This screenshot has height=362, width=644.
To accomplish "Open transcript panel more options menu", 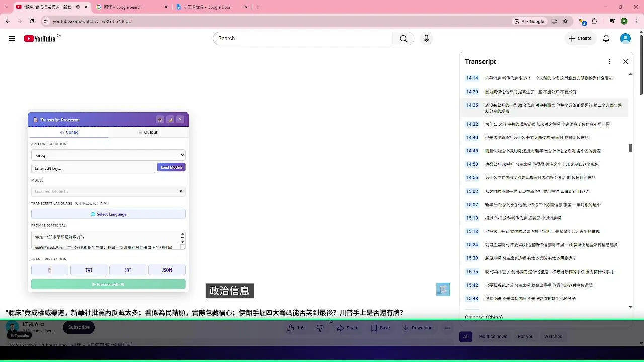I will coord(610,62).
